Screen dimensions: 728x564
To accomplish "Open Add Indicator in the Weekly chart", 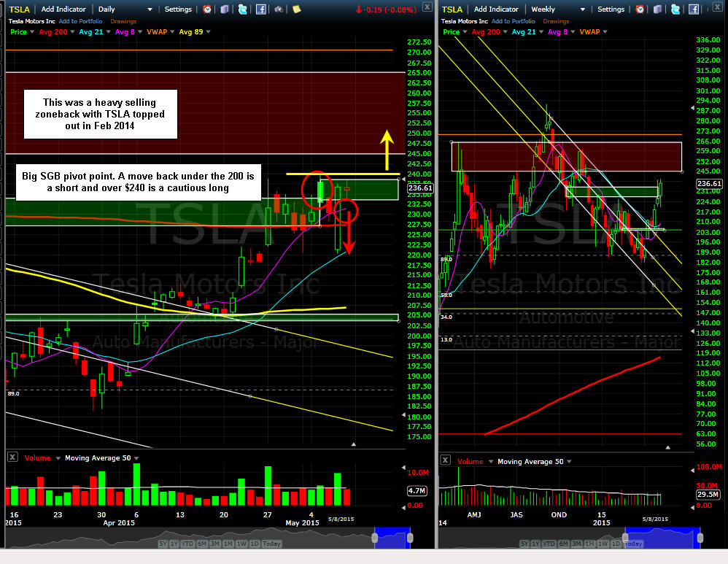I will 496,9.
